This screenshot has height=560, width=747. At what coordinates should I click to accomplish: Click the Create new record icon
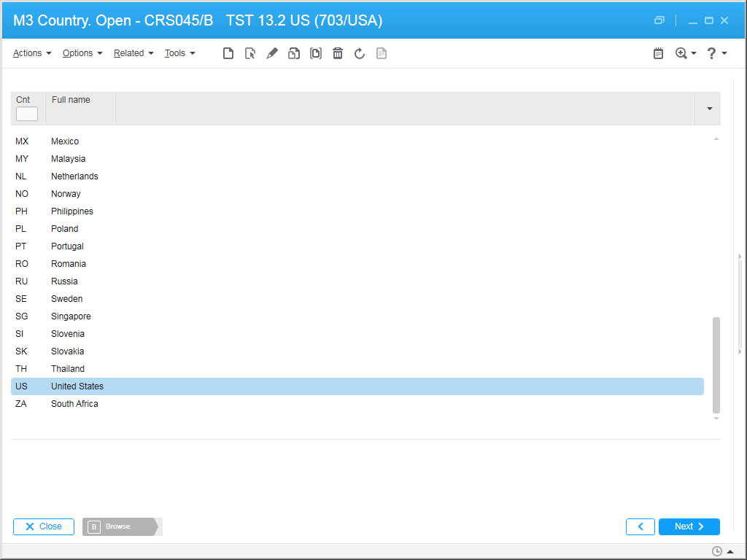tap(228, 53)
